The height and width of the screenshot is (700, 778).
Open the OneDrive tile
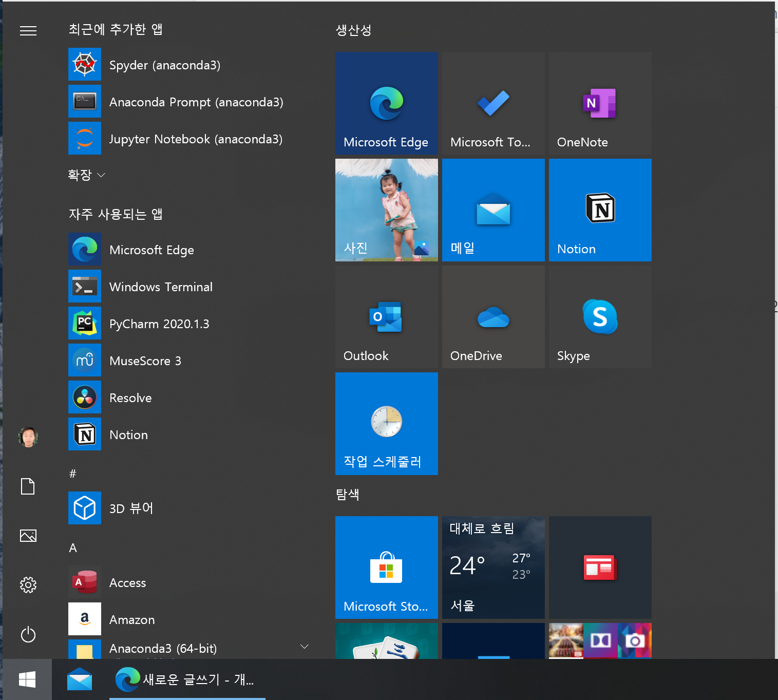[494, 317]
